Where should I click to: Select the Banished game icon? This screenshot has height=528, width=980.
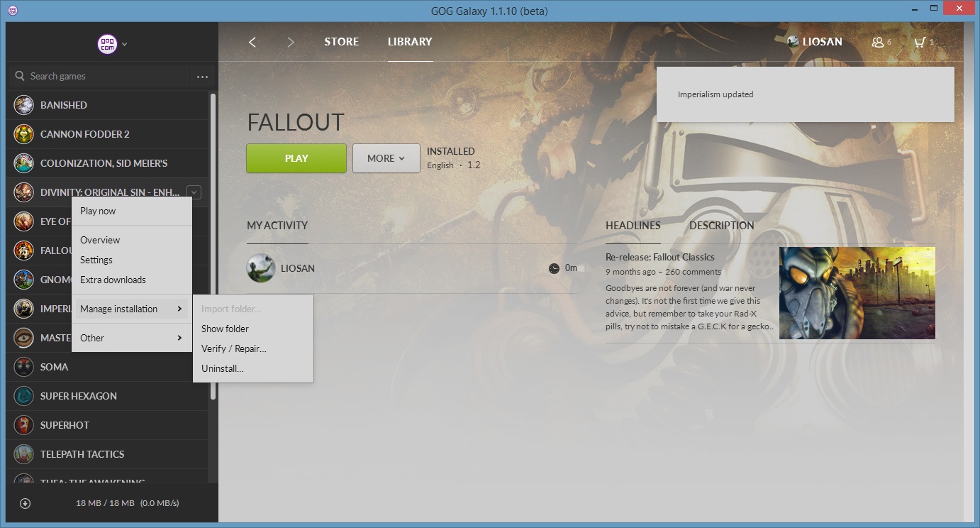pyautogui.click(x=23, y=105)
